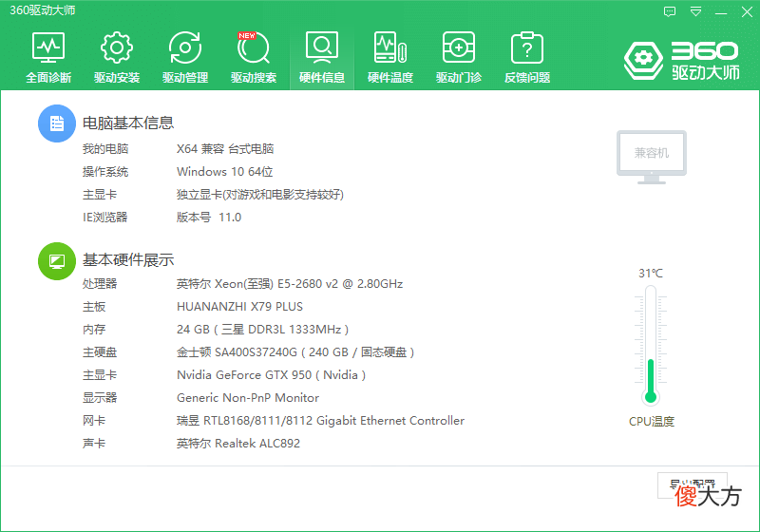Click the 31℃ temperature reading

click(651, 274)
